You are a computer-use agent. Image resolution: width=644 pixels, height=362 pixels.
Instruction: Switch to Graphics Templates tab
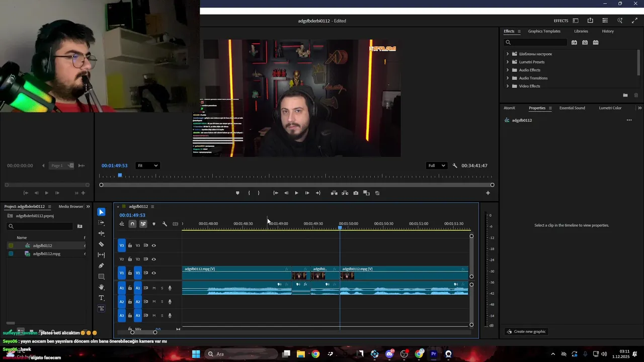coord(544,31)
